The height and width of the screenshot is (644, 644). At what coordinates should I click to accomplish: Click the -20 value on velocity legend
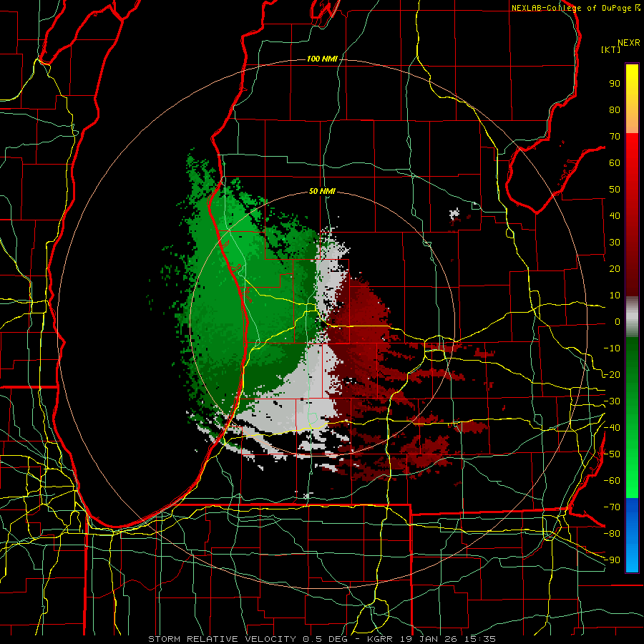(x=612, y=375)
